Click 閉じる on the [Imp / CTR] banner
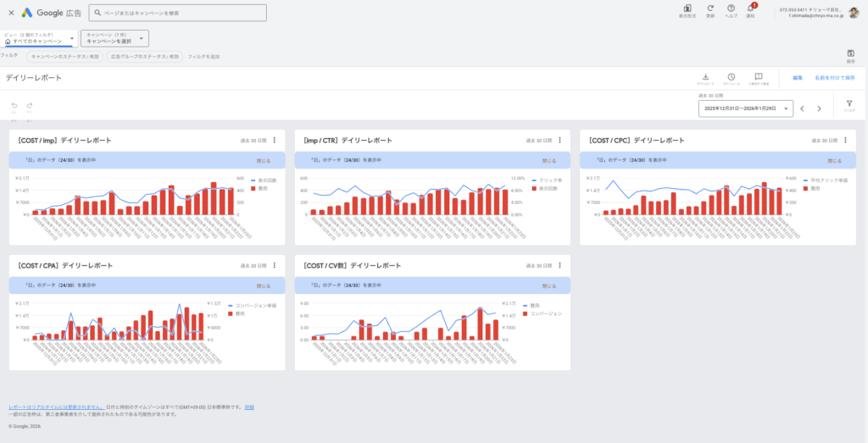Viewport: 868px width, 443px height. tap(549, 160)
